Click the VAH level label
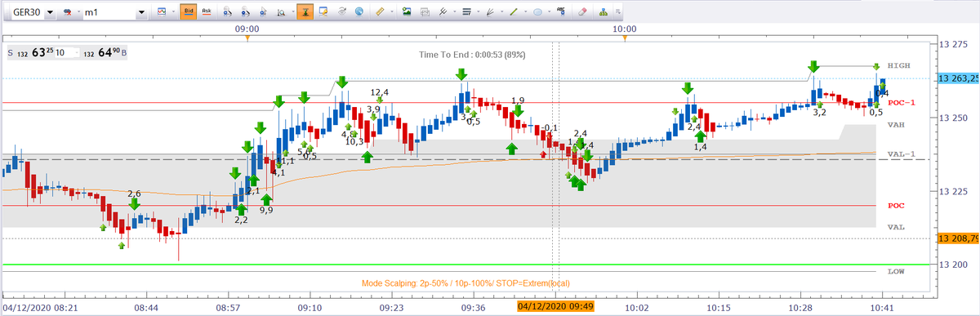 pos(896,125)
